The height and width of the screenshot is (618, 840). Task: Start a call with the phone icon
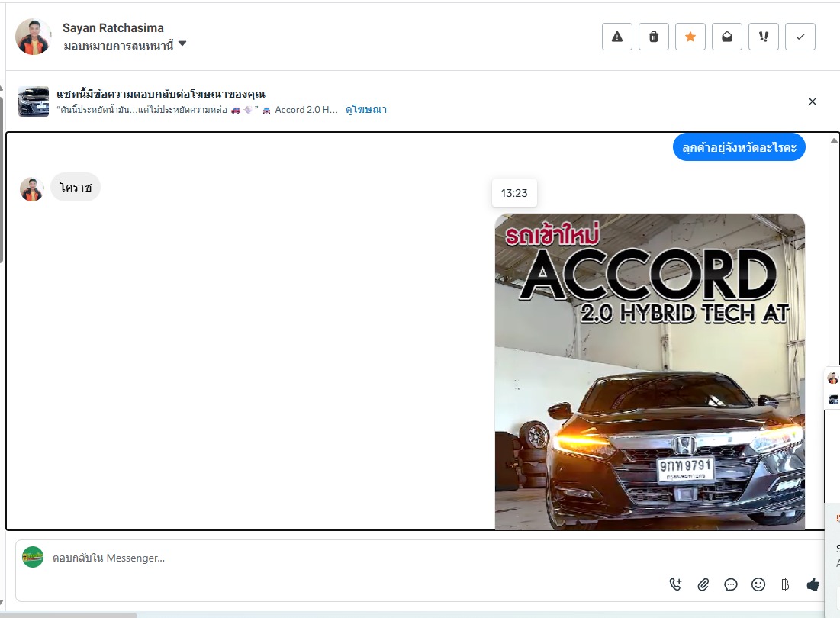click(675, 584)
